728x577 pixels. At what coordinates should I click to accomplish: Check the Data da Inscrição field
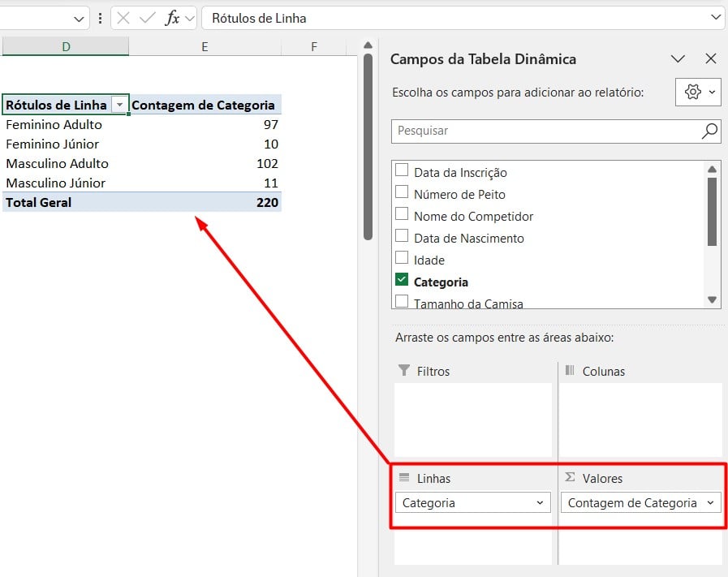pyautogui.click(x=402, y=171)
